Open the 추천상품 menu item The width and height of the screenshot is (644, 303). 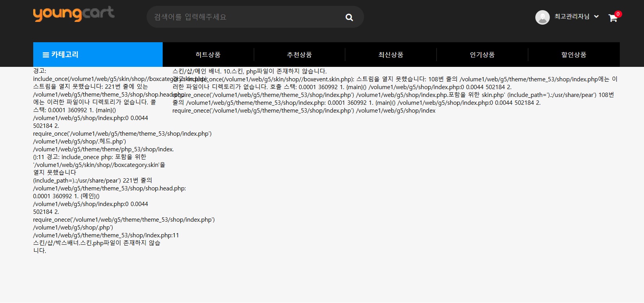tap(300, 55)
